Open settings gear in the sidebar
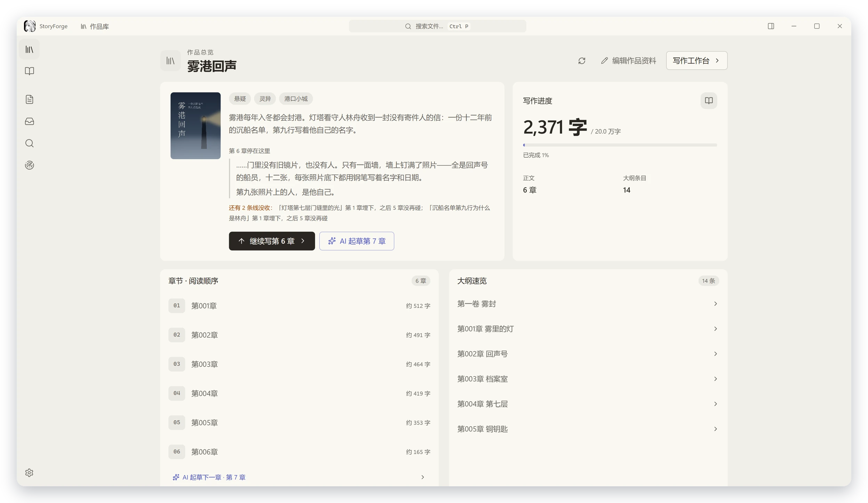Image resolution: width=868 pixels, height=503 pixels. 29,473
